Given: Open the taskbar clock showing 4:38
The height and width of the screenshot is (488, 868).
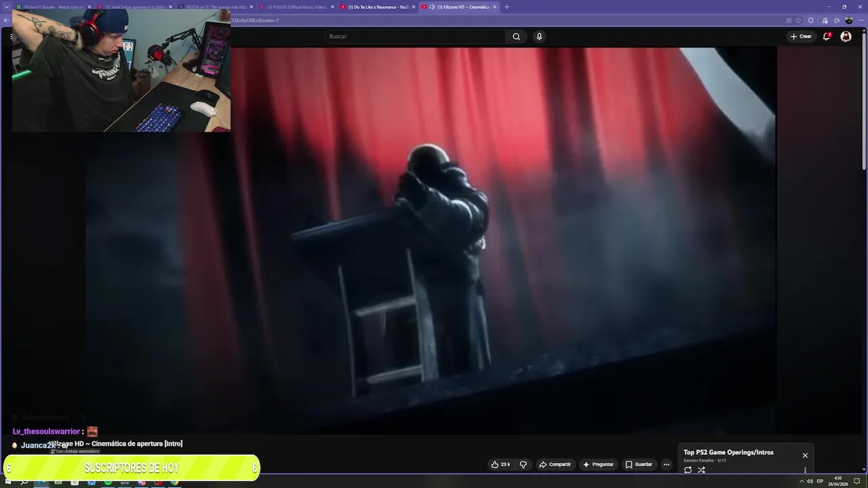Looking at the screenshot, I should coord(838,481).
